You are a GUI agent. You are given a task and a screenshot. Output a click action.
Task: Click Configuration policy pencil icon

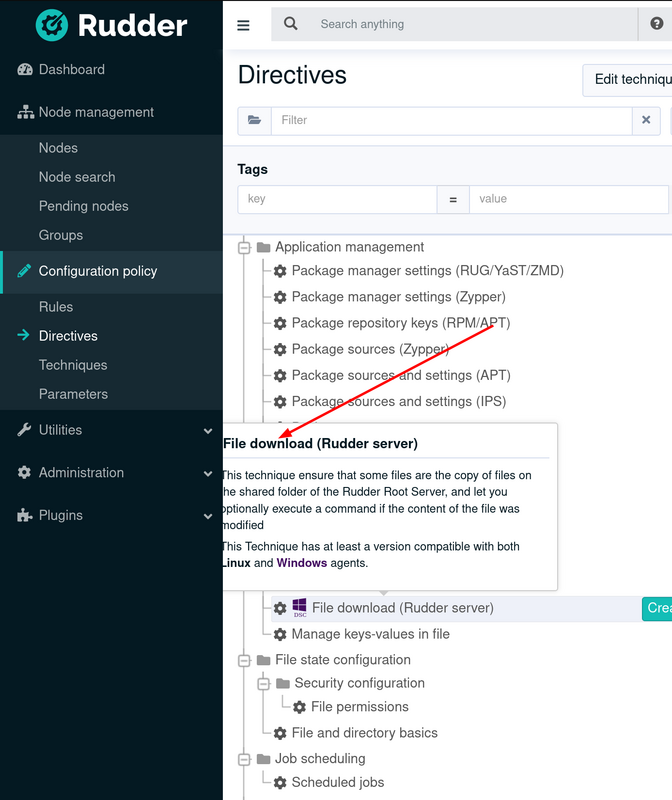point(24,271)
